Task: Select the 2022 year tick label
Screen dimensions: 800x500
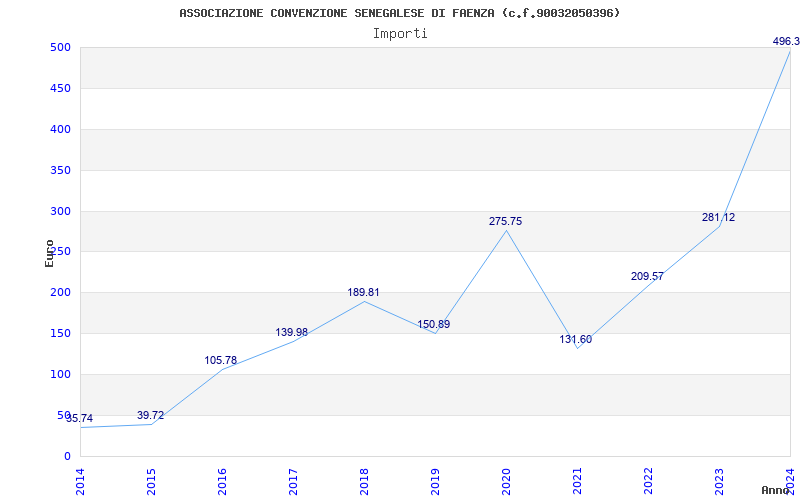Action: (648, 481)
